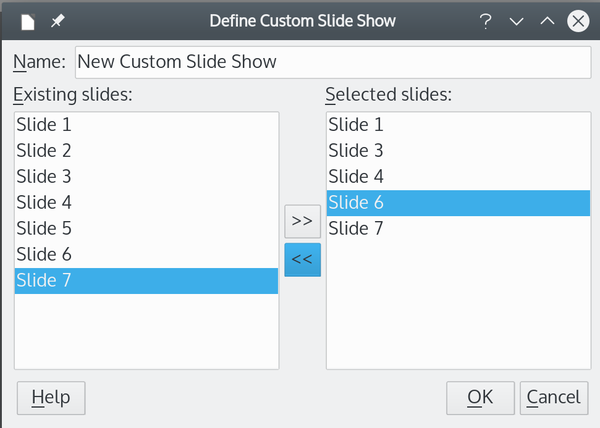The height and width of the screenshot is (428, 600).
Task: Click the Name input field
Action: [333, 62]
